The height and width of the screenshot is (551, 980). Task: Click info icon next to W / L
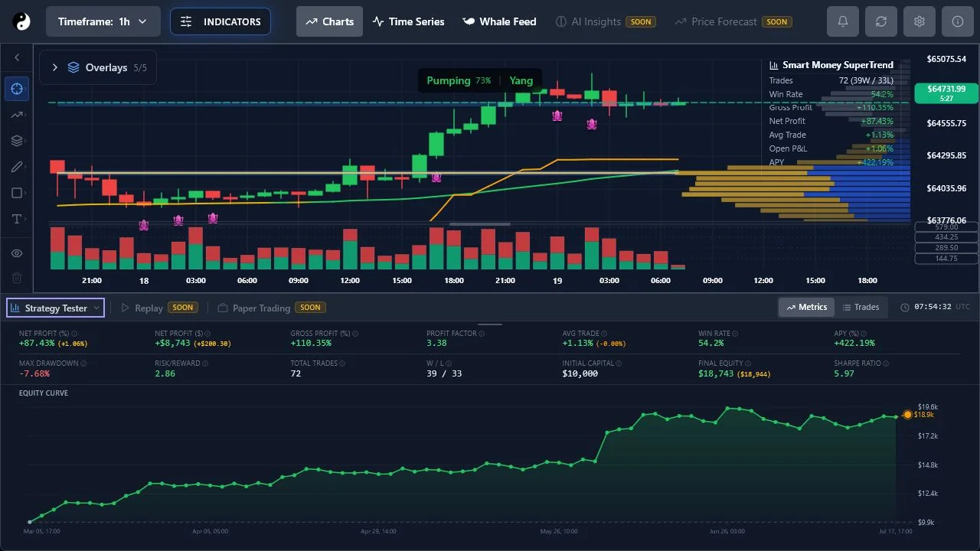point(449,364)
